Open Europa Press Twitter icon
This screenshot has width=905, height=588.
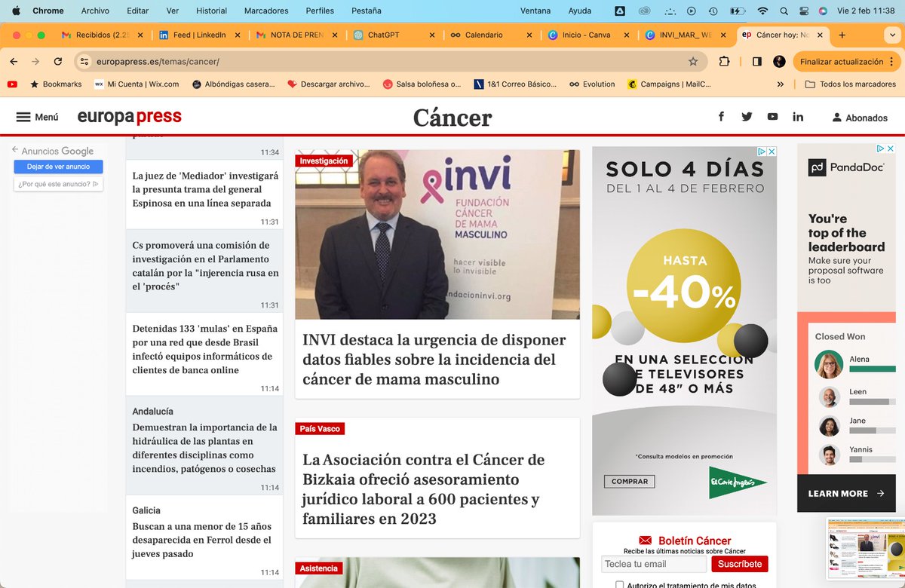pos(747,116)
